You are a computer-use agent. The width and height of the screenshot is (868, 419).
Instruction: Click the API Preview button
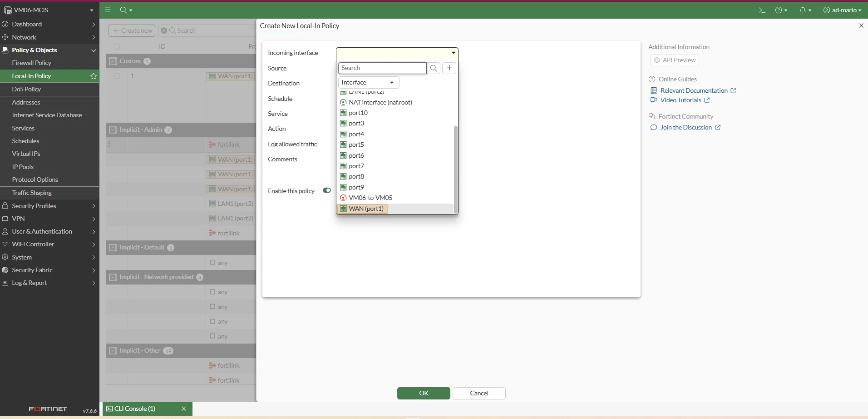(674, 60)
